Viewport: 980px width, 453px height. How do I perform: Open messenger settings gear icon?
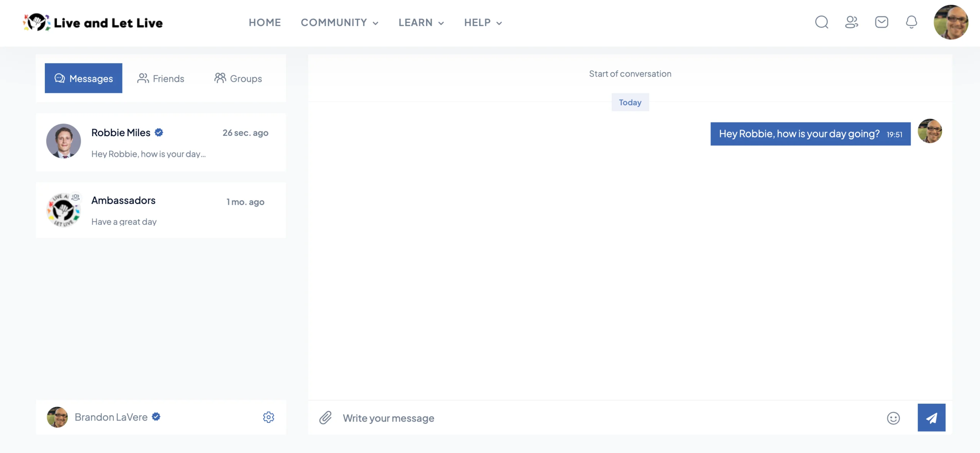[x=268, y=417]
